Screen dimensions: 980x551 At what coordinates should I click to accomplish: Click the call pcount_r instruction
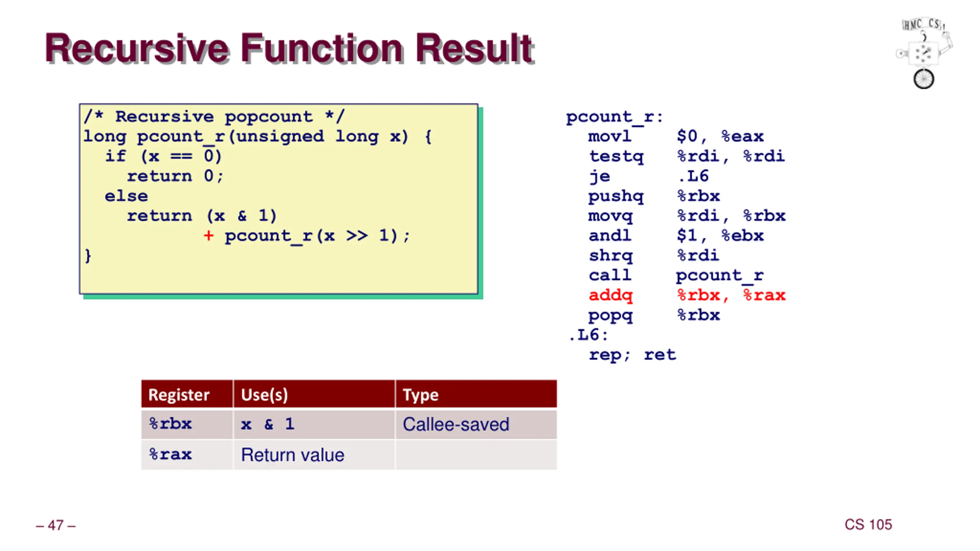click(676, 275)
